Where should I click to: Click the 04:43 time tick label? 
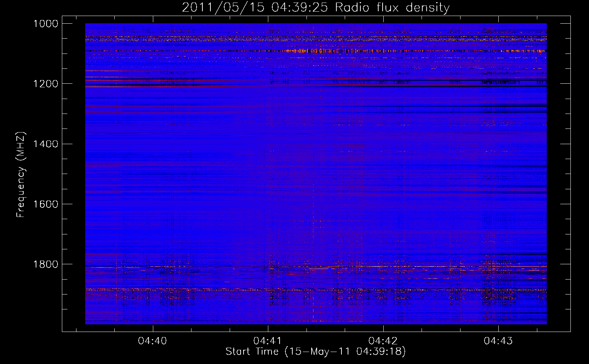pyautogui.click(x=498, y=341)
